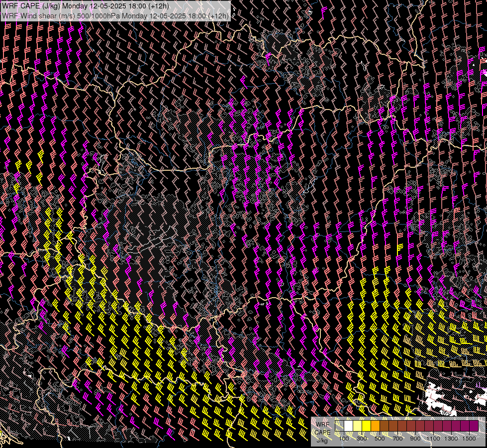The width and height of the screenshot is (487, 448).
Task: Click the 1500 legend value
Action: [x=469, y=439]
